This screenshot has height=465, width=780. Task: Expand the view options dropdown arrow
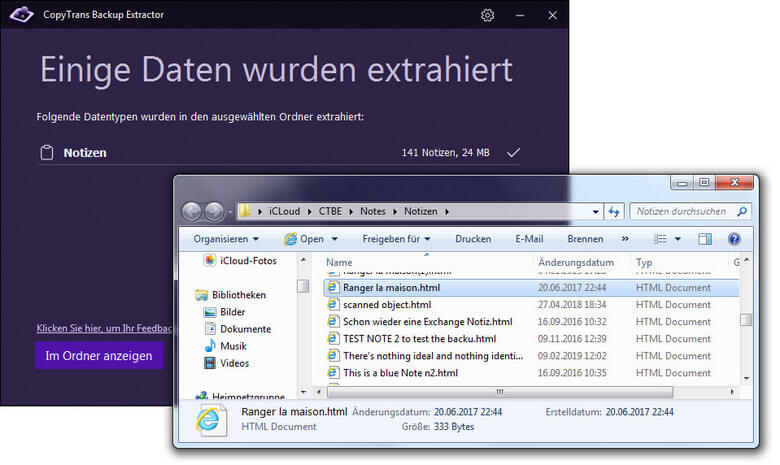click(678, 239)
